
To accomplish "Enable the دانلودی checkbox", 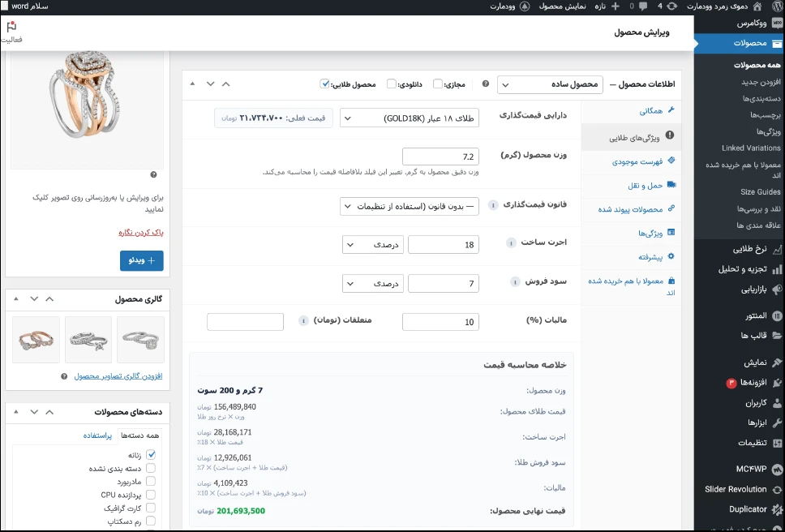I will pos(392,84).
